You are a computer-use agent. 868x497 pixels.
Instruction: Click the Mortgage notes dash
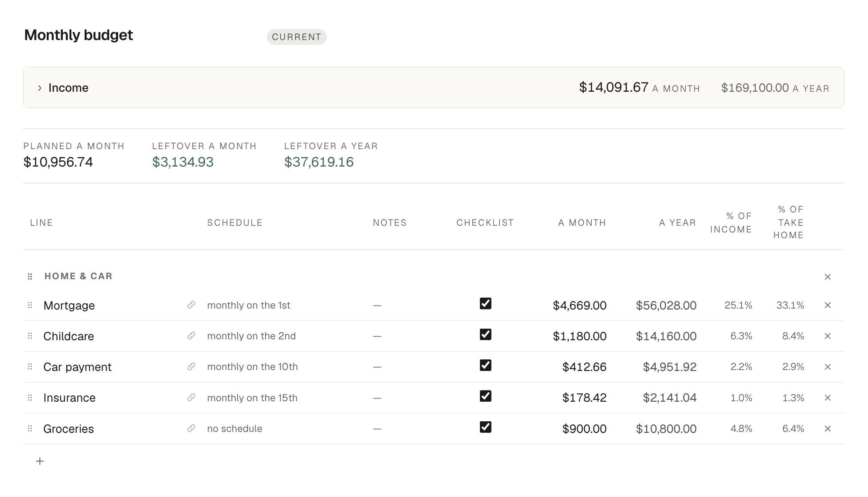click(x=377, y=306)
